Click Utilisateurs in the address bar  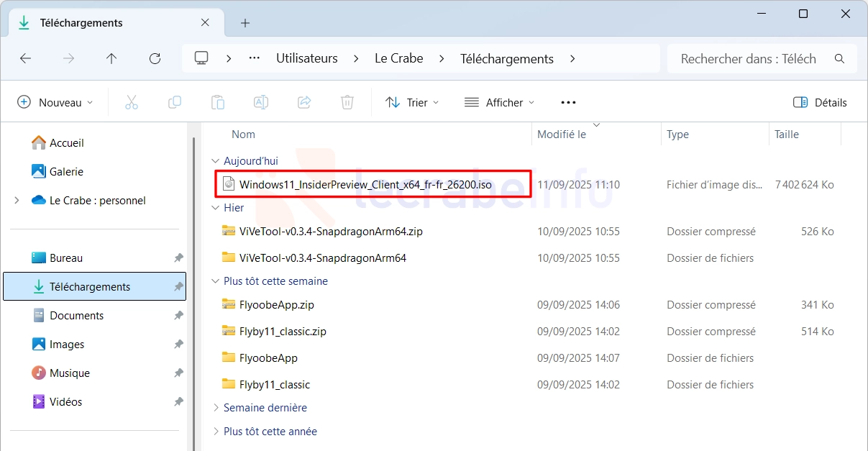pos(307,59)
